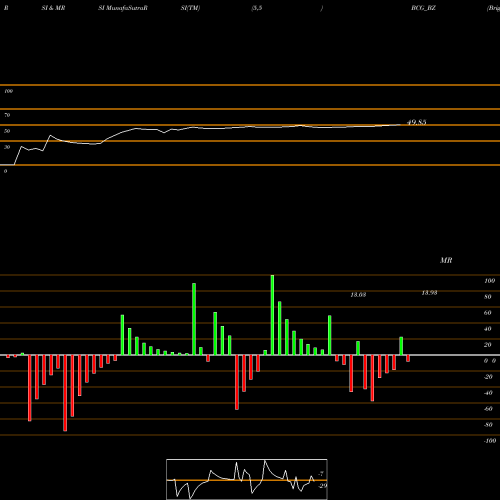Click the -20 label on MR axis

click(488, 377)
